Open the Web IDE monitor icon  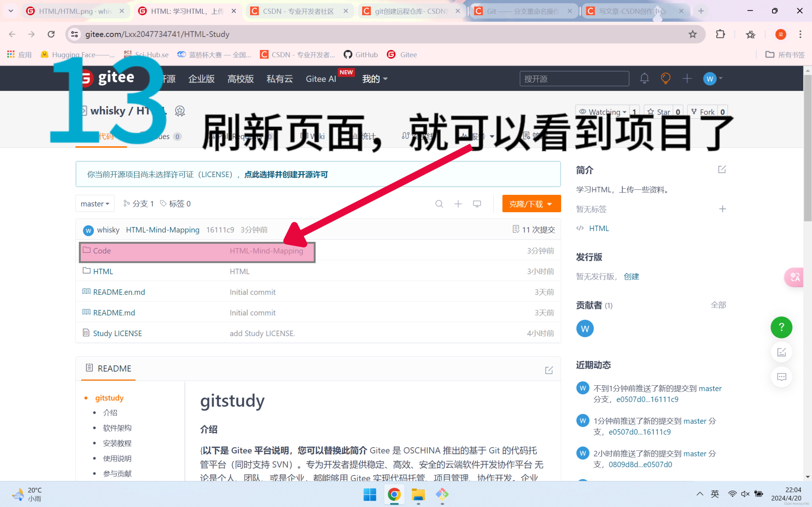(x=477, y=204)
